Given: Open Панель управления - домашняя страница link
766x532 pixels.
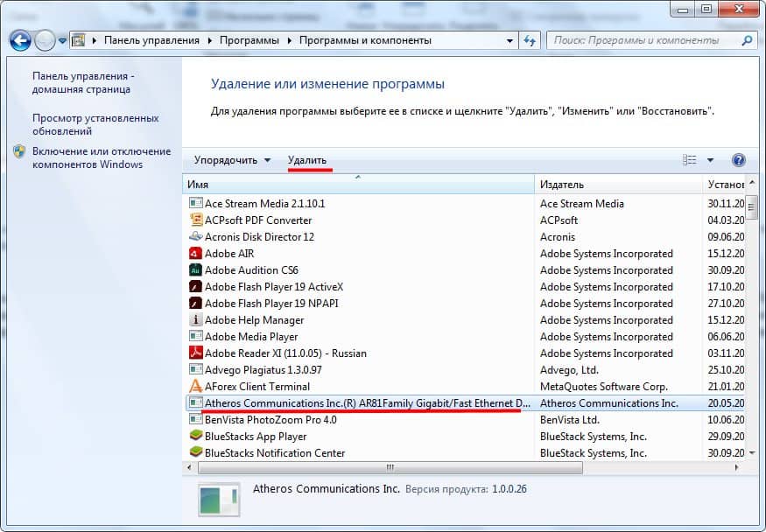Looking at the screenshot, I should (83, 82).
